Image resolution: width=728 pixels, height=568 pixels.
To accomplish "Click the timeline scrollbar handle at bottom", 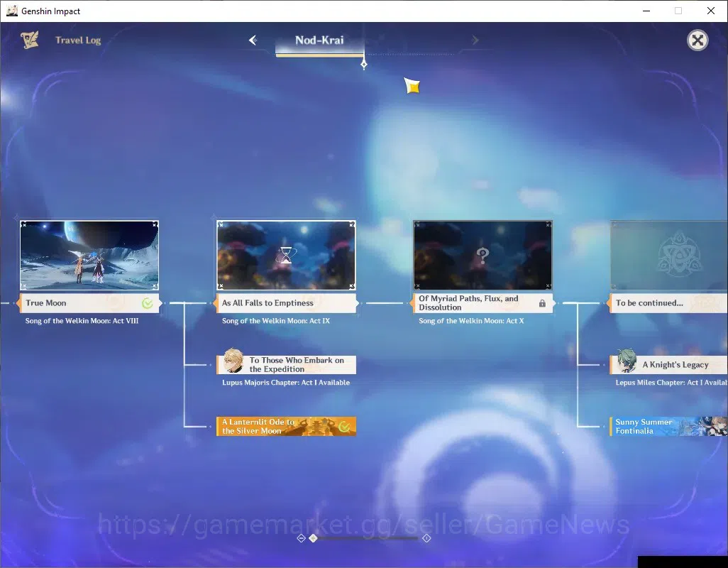I will (x=314, y=538).
